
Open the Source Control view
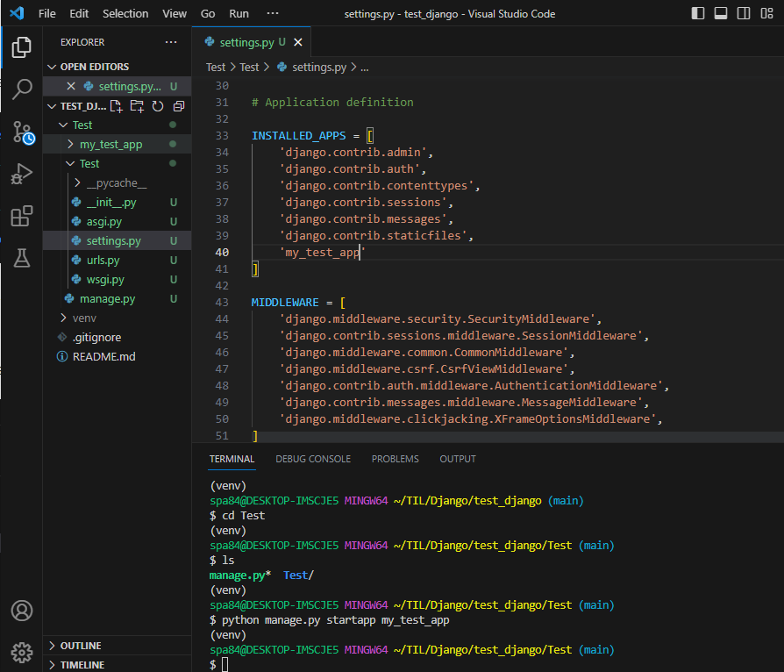(x=23, y=132)
